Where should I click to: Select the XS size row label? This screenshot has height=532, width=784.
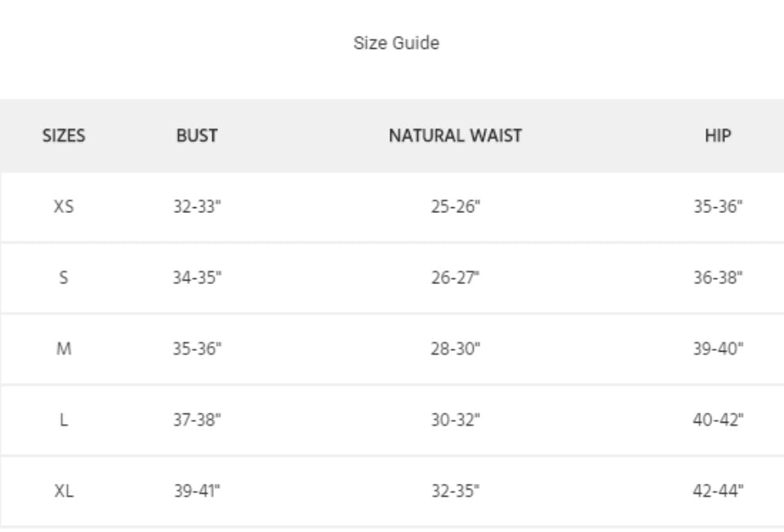click(x=64, y=206)
